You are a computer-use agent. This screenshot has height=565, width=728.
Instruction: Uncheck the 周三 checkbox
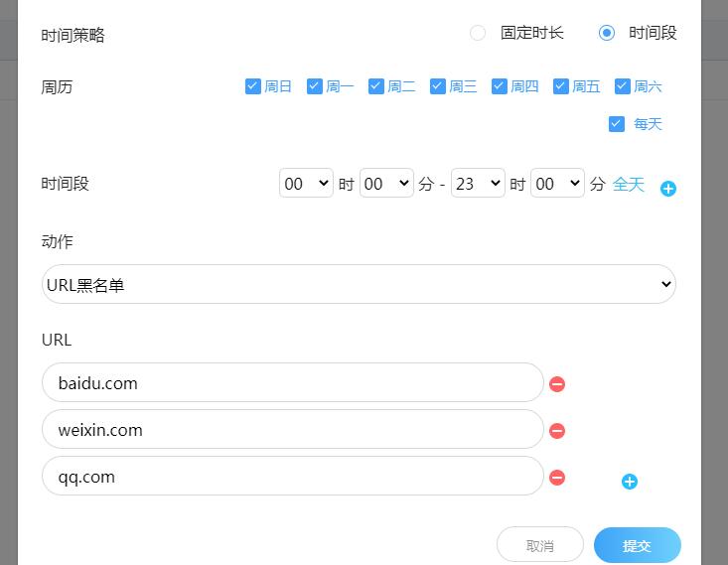437,86
